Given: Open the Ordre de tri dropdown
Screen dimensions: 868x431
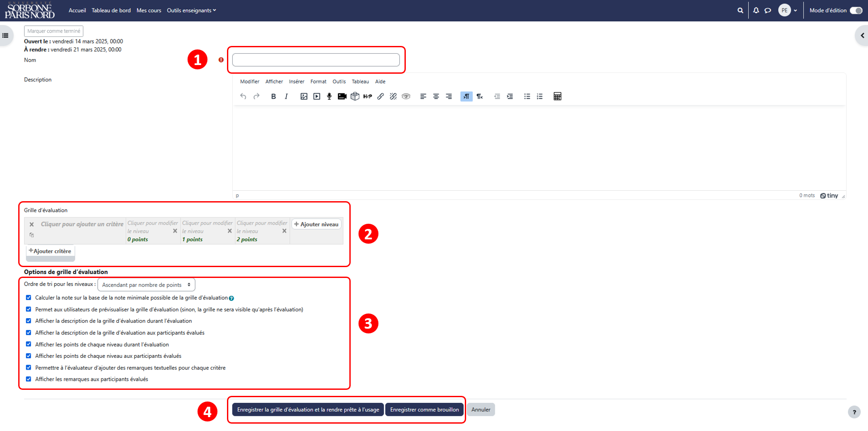Looking at the screenshot, I should click(146, 285).
